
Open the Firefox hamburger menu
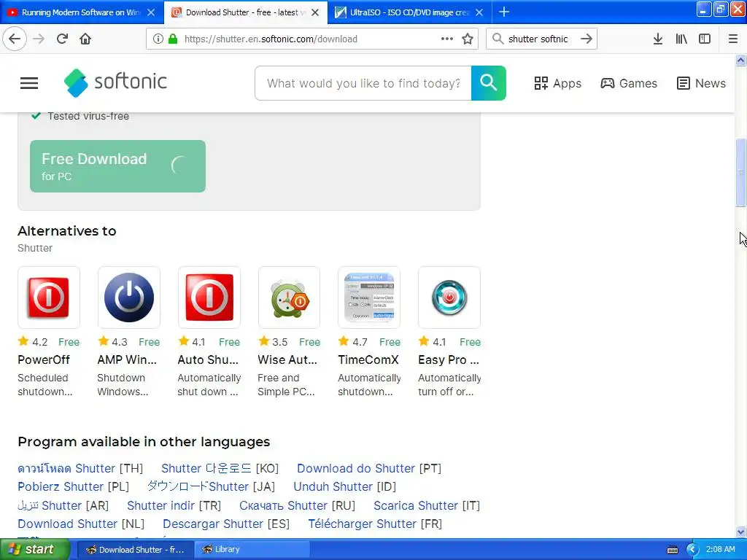point(733,39)
